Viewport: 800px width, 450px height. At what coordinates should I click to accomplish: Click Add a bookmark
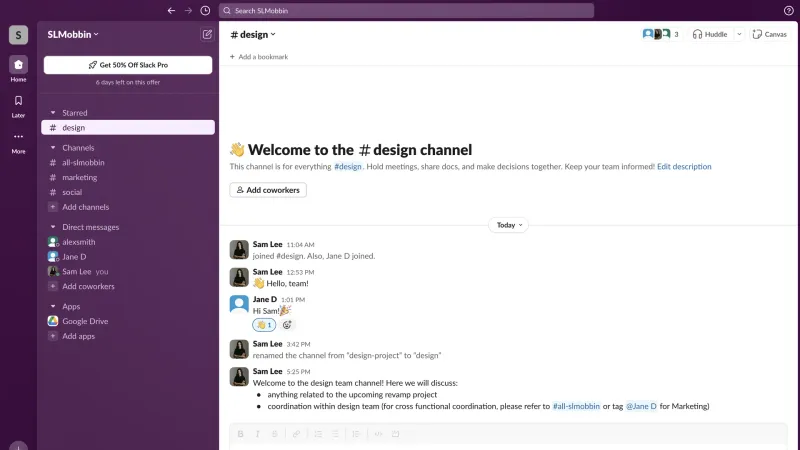pos(259,57)
